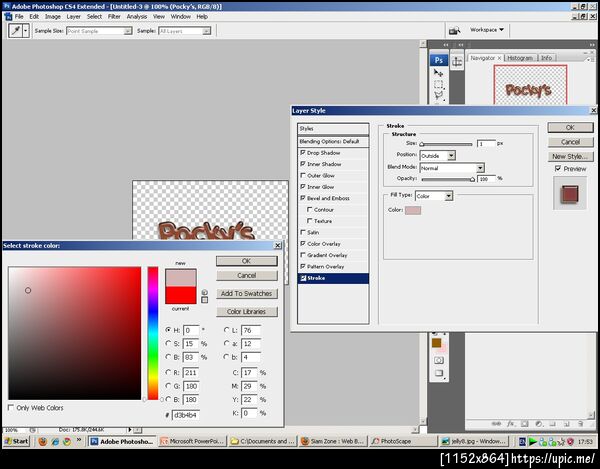Click the link layers icon

tap(496, 424)
